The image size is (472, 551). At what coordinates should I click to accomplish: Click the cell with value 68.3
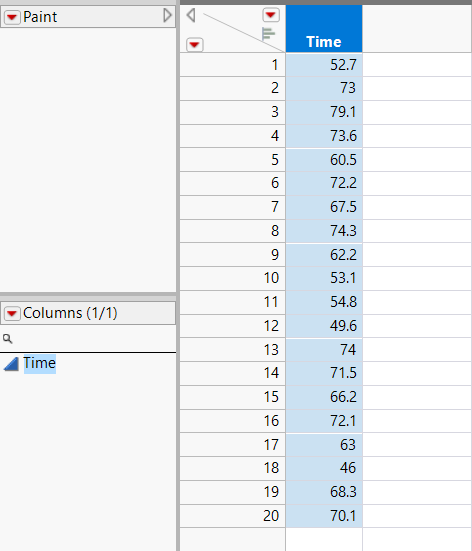324,492
